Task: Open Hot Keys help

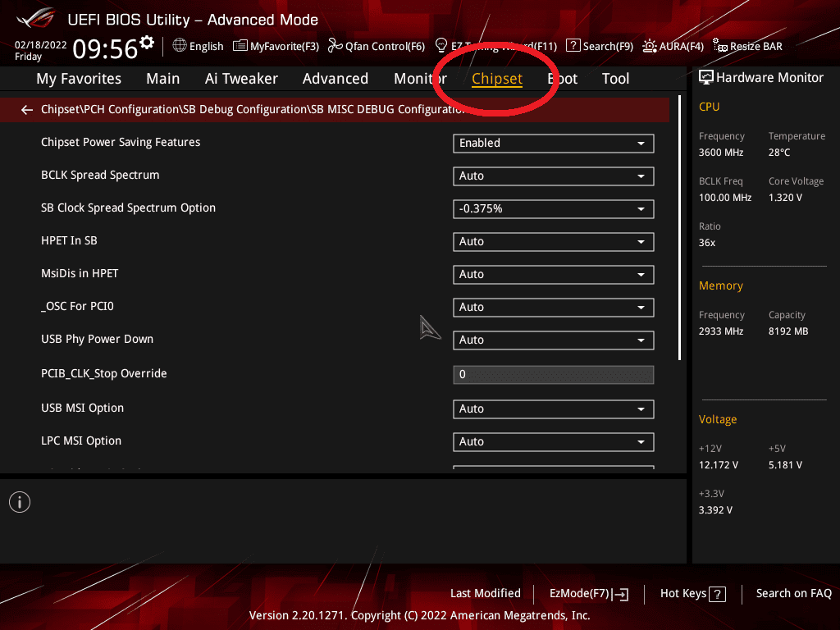Action: pyautogui.click(x=692, y=594)
